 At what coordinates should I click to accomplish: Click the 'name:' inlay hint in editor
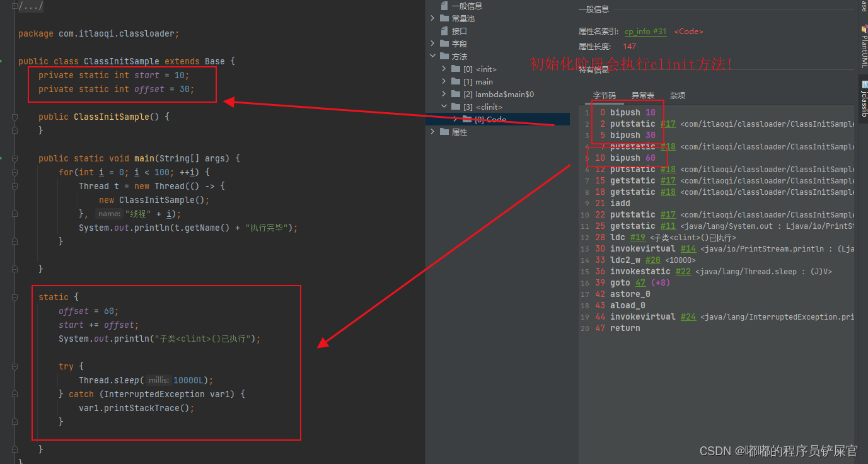pos(109,214)
